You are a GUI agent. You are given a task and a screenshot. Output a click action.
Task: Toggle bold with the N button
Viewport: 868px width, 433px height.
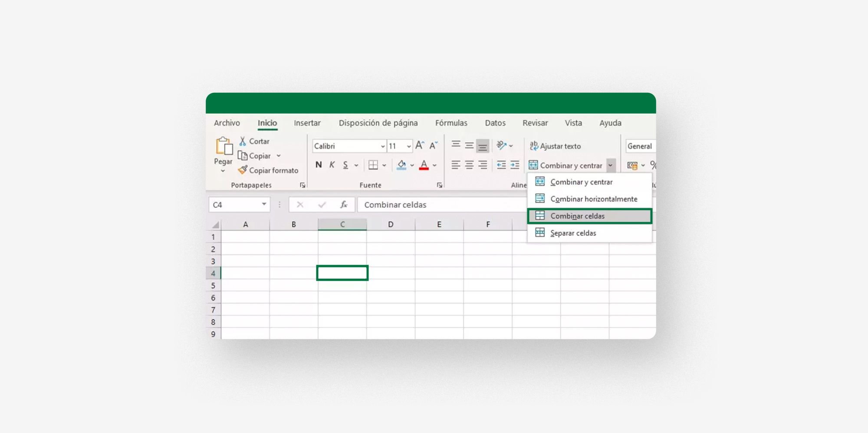pos(319,165)
